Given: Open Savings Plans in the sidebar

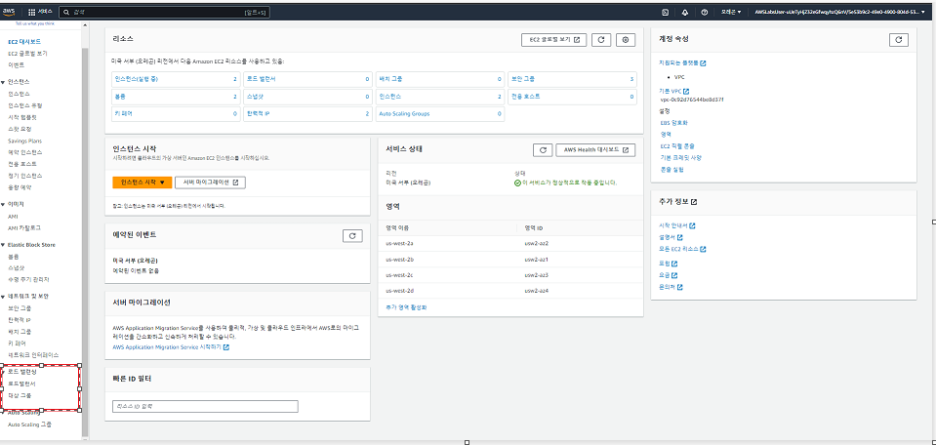Looking at the screenshot, I should [25, 141].
